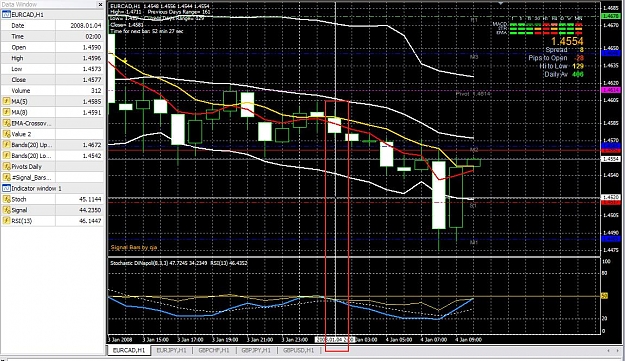Image resolution: width=625 pixels, height=361 pixels.
Task: Click the Open value 1.4590
Action: pyautogui.click(x=92, y=47)
